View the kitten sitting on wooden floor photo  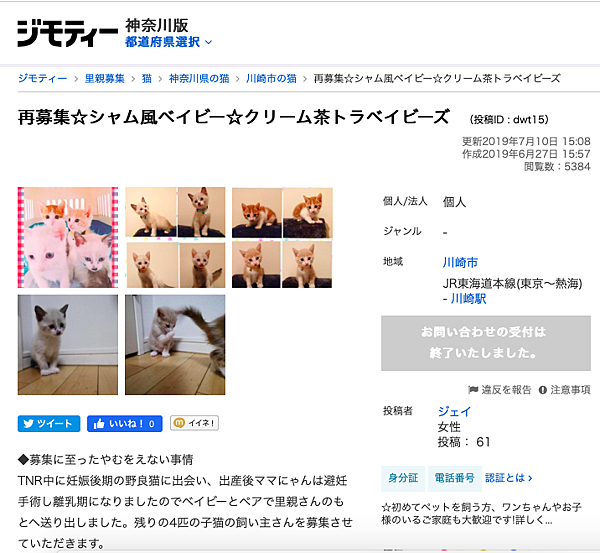pyautogui.click(x=68, y=345)
